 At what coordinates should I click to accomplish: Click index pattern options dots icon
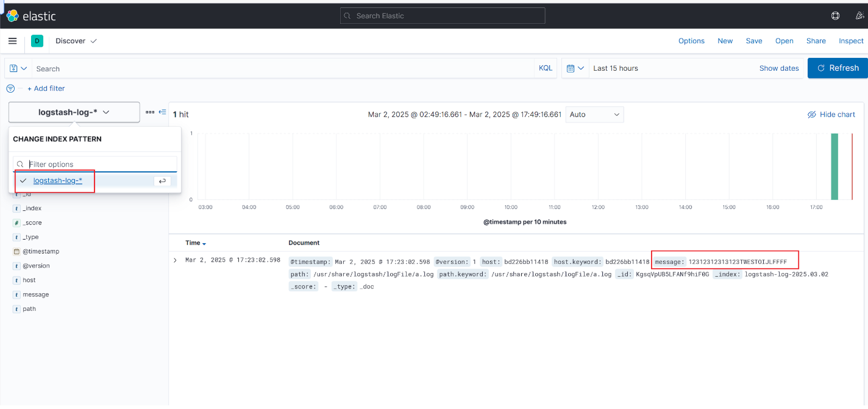click(150, 112)
